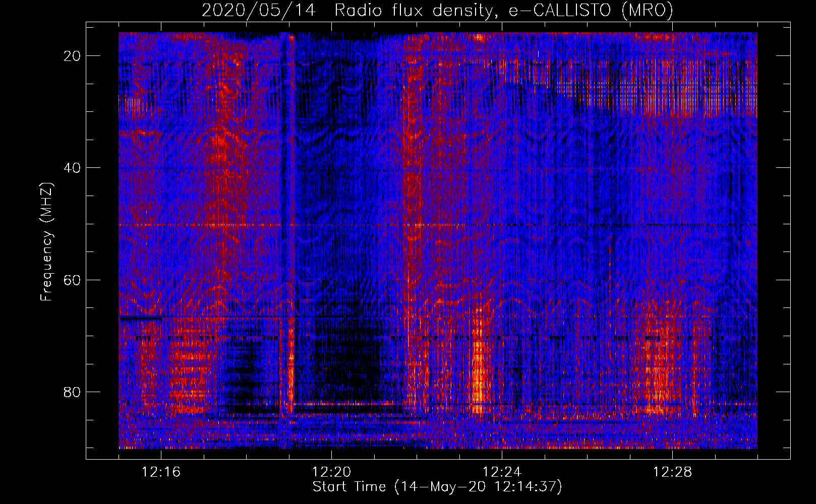Screen dimensions: 816x504
Task: Click the 12:28 time tick label
Action: pos(673,472)
